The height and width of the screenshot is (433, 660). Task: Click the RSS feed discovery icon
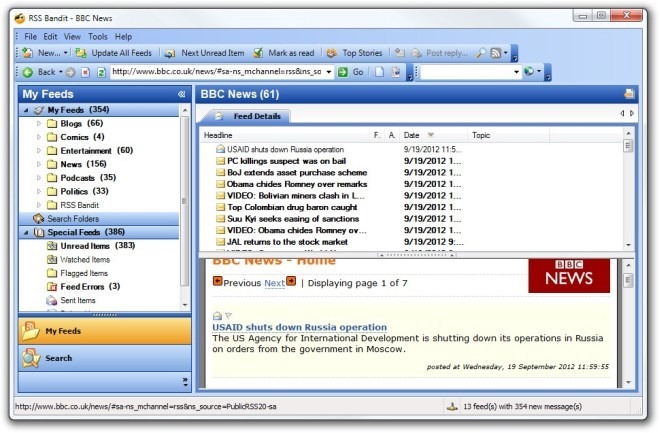pyautogui.click(x=496, y=53)
